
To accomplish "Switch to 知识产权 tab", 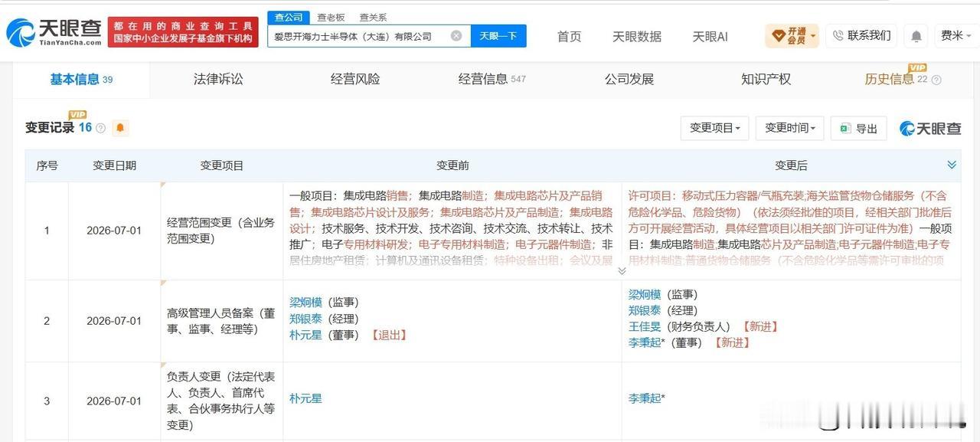I will [x=766, y=79].
